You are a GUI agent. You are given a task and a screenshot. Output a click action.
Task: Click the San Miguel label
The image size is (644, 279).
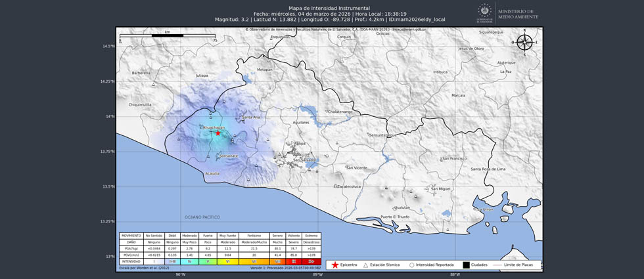(x=441, y=189)
